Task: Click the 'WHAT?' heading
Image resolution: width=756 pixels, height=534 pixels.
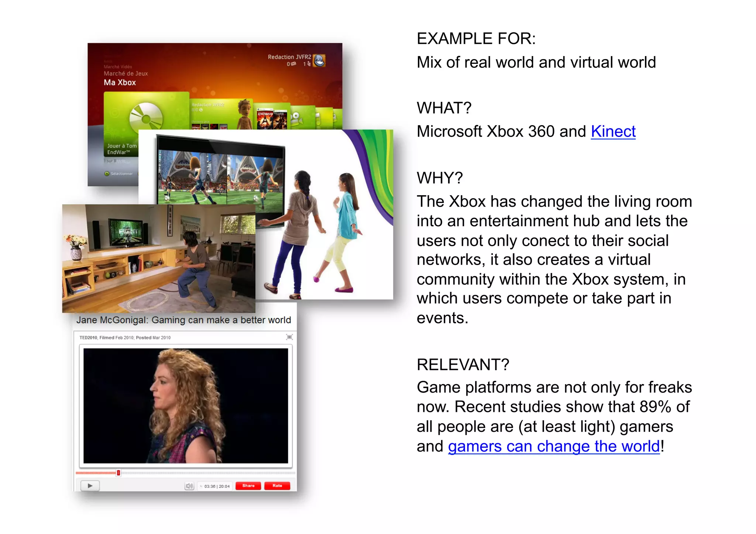Action: [x=444, y=108]
